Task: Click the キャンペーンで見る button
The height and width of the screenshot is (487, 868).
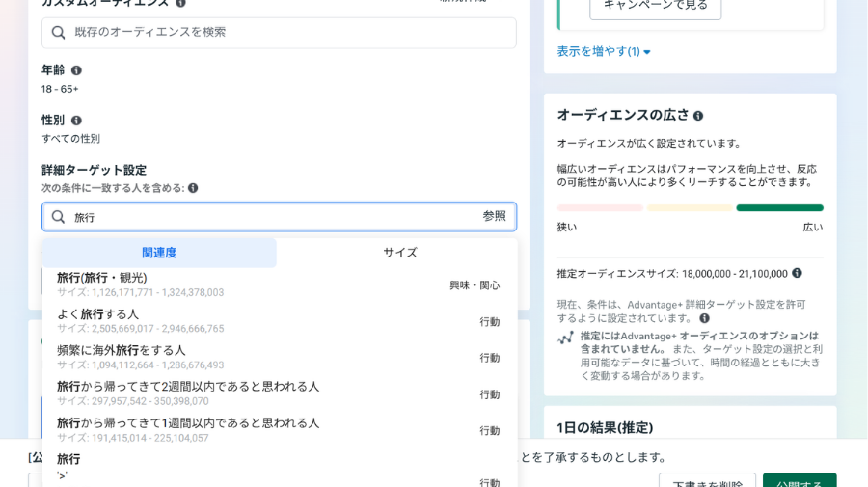Action: click(656, 6)
